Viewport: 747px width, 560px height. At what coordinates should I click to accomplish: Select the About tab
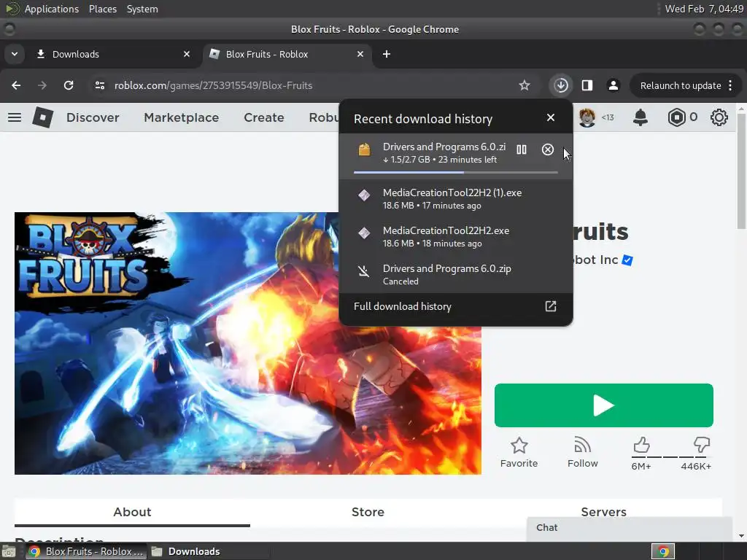tap(132, 513)
